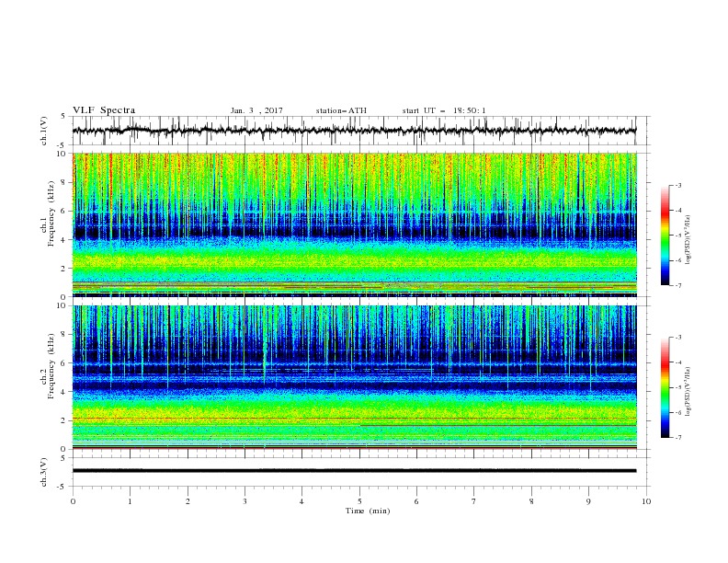This screenshot has height=563, width=728.
Task: Click the ch.3 flat voltage trace
Action: pos(354,471)
